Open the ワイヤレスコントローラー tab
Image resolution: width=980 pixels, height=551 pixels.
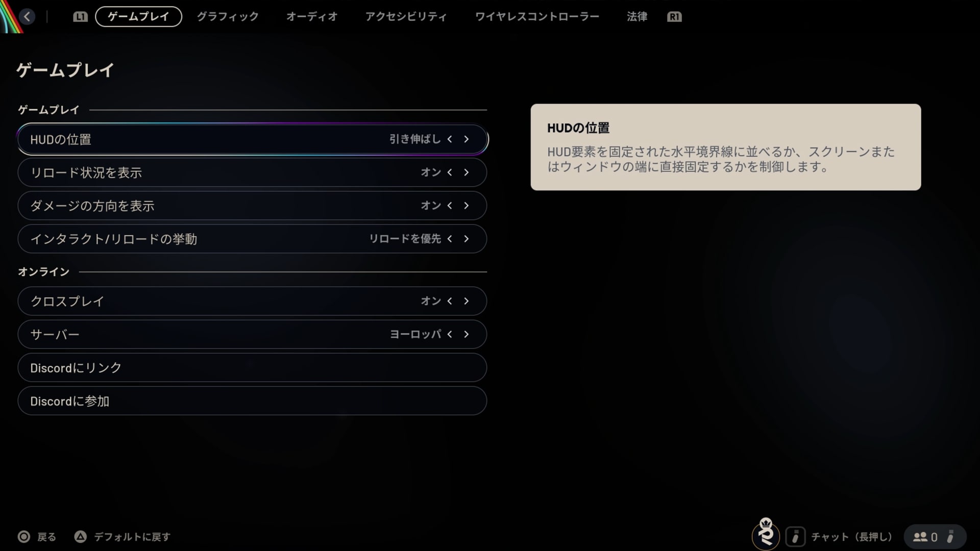click(x=537, y=17)
